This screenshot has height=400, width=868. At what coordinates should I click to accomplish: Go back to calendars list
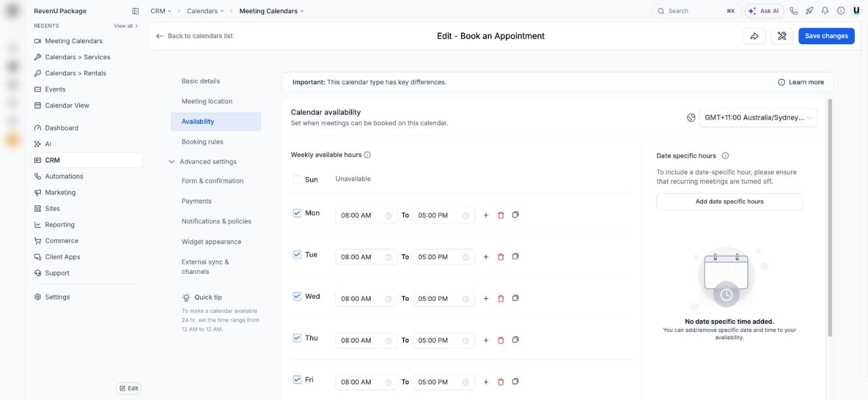point(194,36)
